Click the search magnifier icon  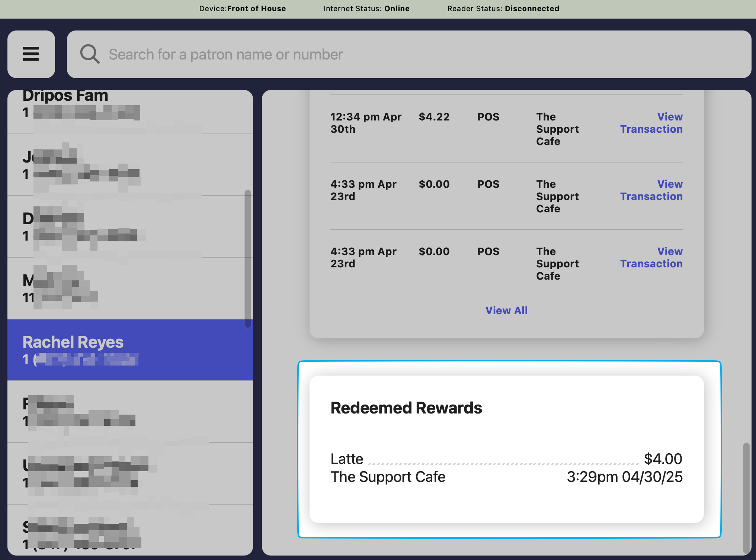click(90, 54)
